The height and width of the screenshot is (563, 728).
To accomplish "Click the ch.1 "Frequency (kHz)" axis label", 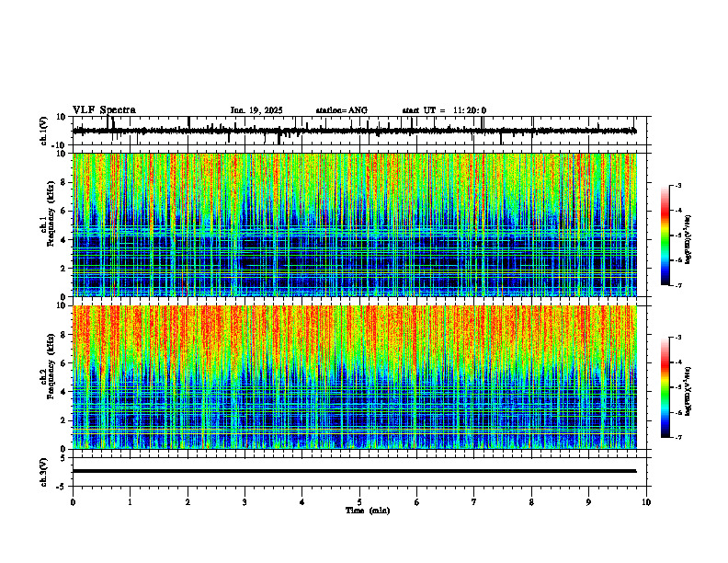I will point(51,213).
